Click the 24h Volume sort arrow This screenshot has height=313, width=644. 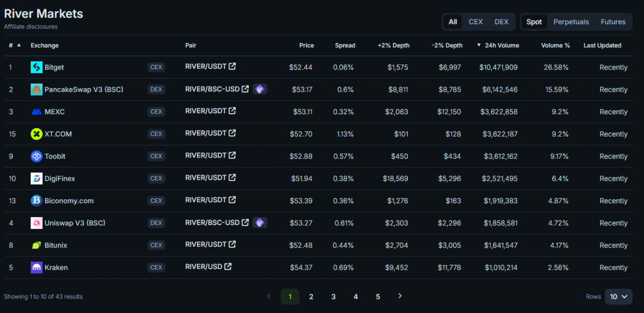[478, 45]
